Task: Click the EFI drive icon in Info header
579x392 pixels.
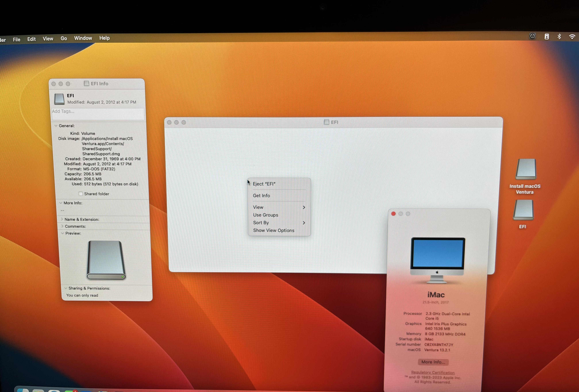Action: coord(59,99)
